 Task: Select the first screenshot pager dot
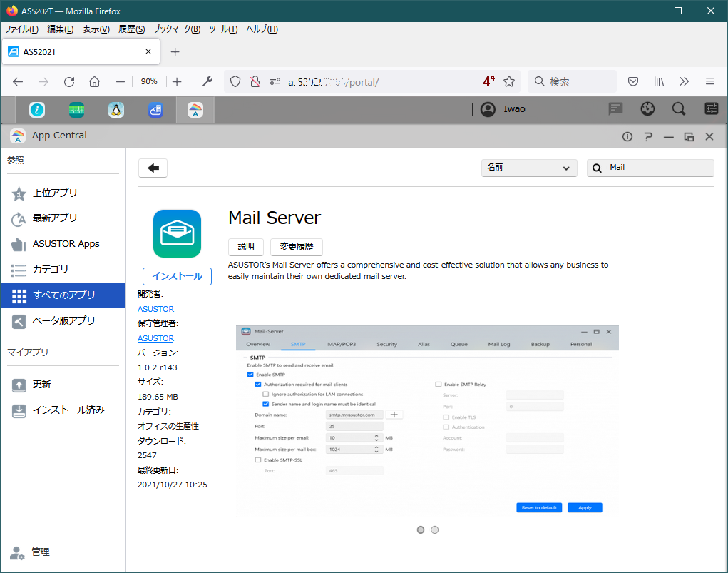tap(421, 529)
